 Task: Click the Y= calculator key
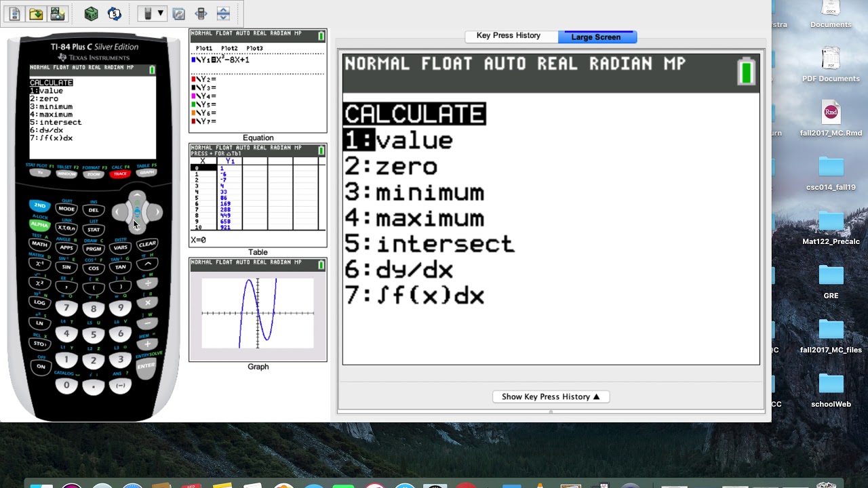tap(40, 174)
